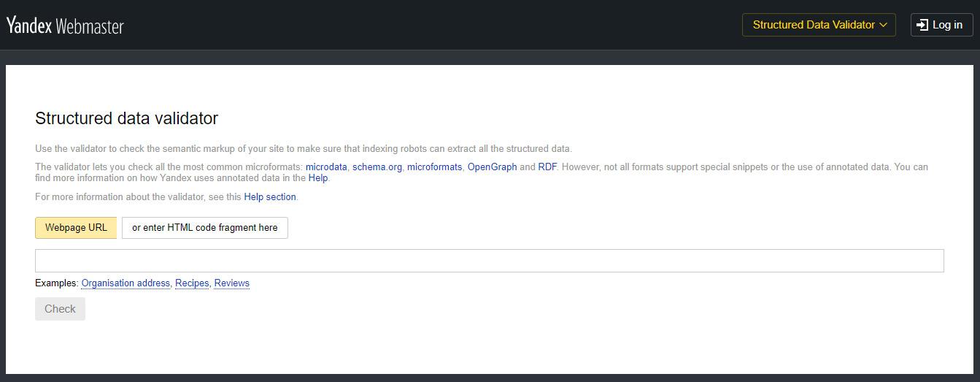Open the RDF link
Screen dimensions: 980x382
pyautogui.click(x=547, y=167)
